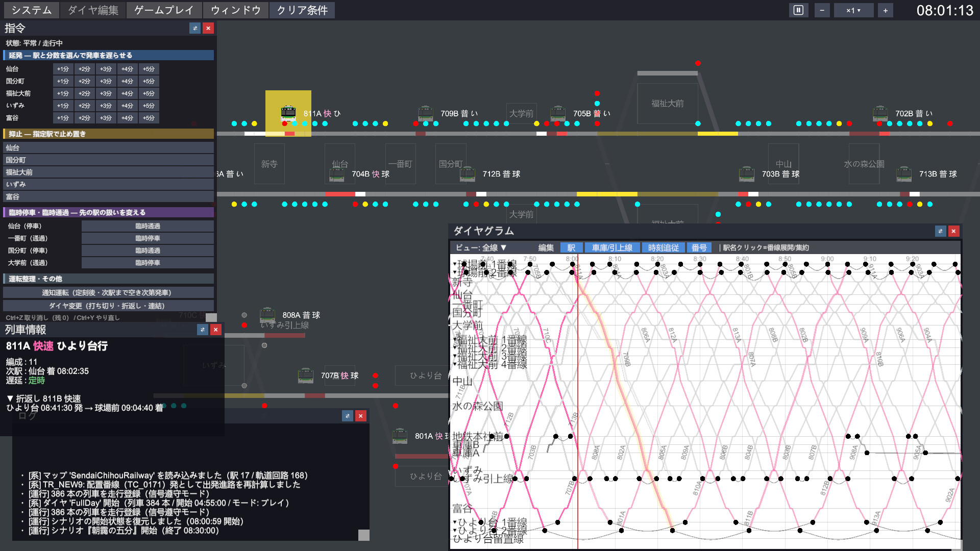Viewport: 980px width, 551px height.
Task: Open the クリア条件 menu
Action: pyautogui.click(x=302, y=10)
